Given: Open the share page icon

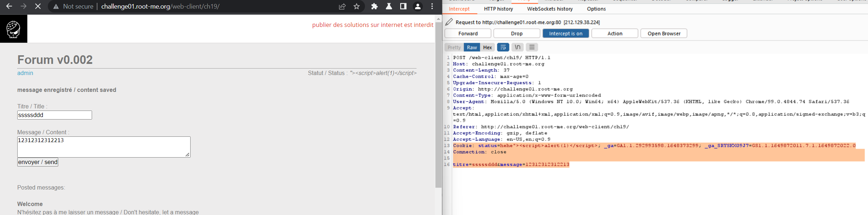Looking at the screenshot, I should pyautogui.click(x=342, y=6).
